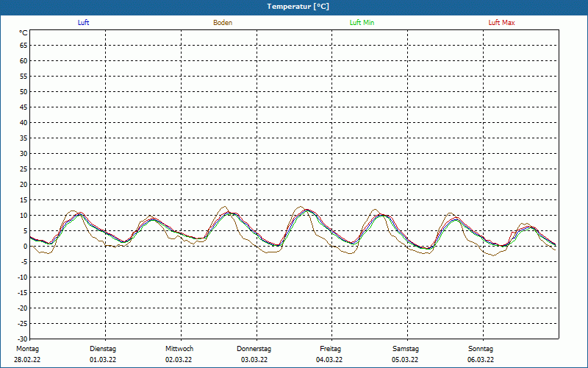The height and width of the screenshot is (368, 588).
Task: Click the 35 y-axis value
Action: tap(24, 138)
